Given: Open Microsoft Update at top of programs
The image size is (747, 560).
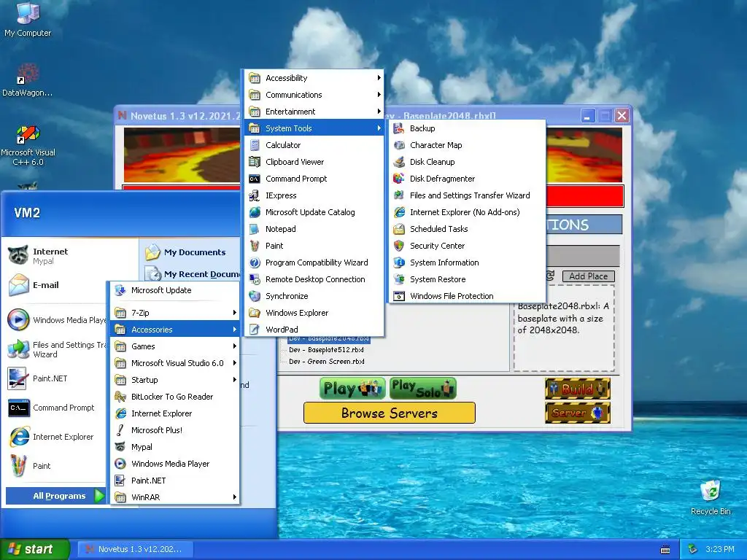Looking at the screenshot, I should pos(175,290).
